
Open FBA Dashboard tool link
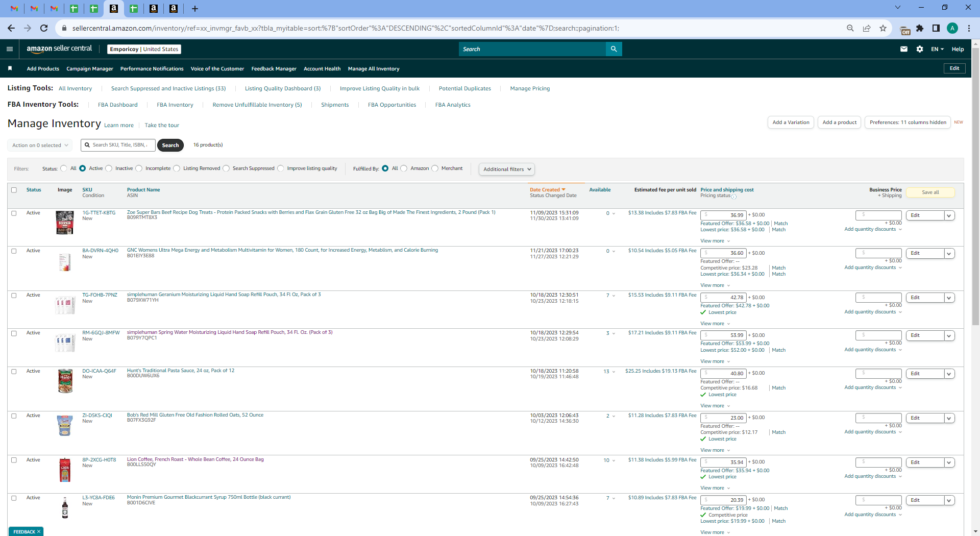click(x=118, y=105)
